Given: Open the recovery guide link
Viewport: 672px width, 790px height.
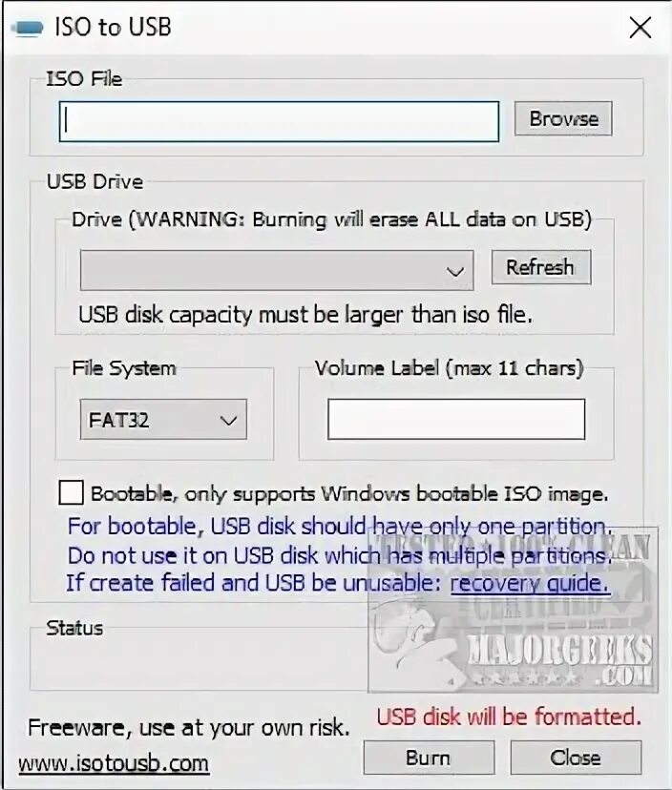Looking at the screenshot, I should click(x=530, y=583).
